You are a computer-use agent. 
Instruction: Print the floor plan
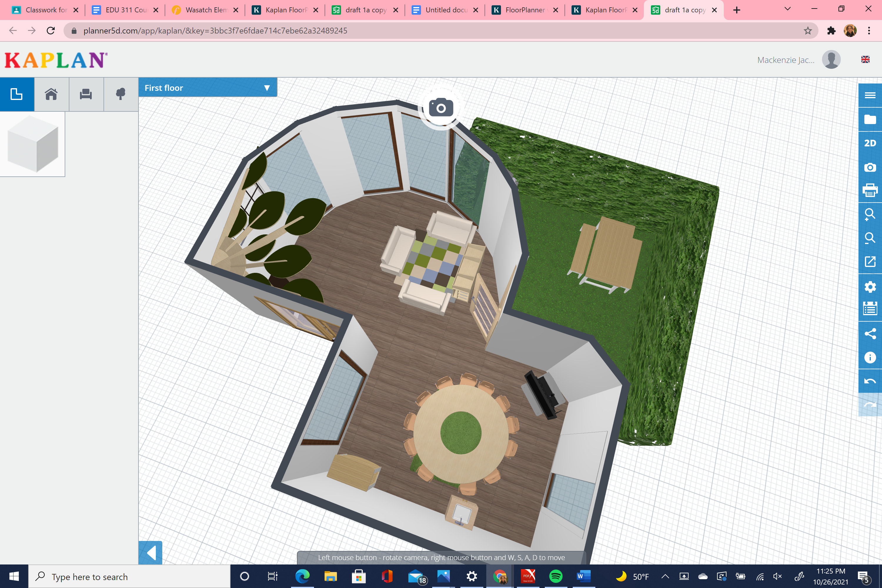[870, 190]
